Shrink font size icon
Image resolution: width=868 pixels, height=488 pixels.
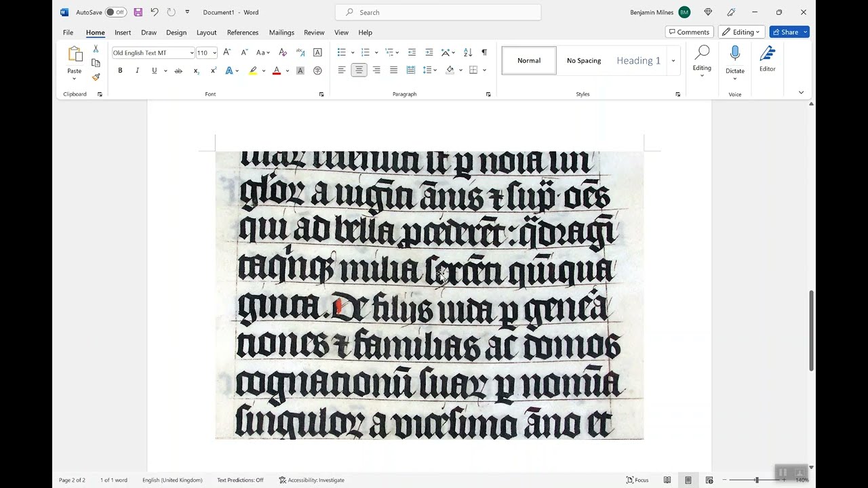244,52
